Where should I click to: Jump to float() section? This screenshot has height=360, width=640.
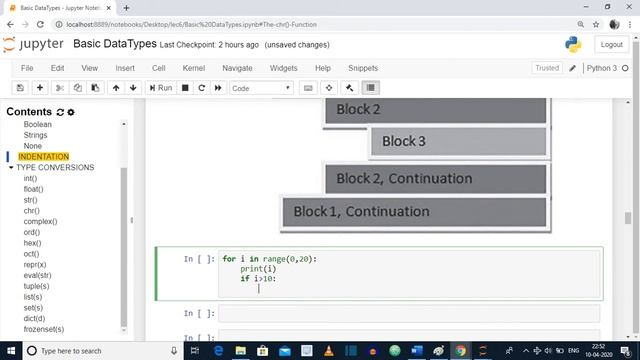(33, 189)
